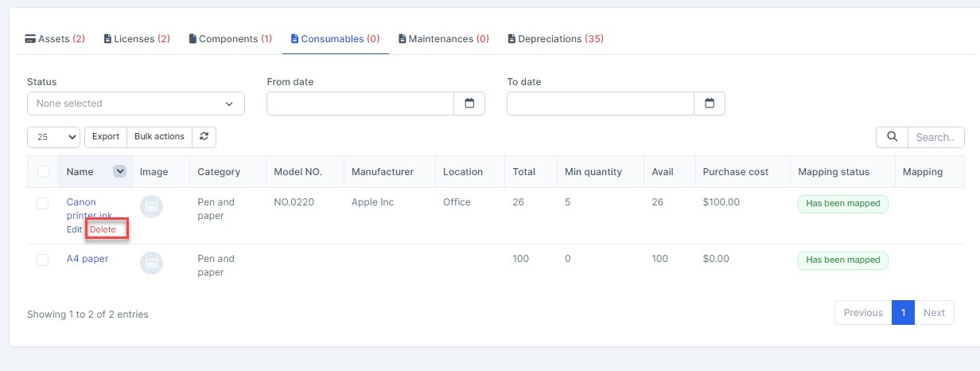Screen dimensions: 980x371
Task: Toggle the select-all rows checkbox
Action: tap(43, 172)
